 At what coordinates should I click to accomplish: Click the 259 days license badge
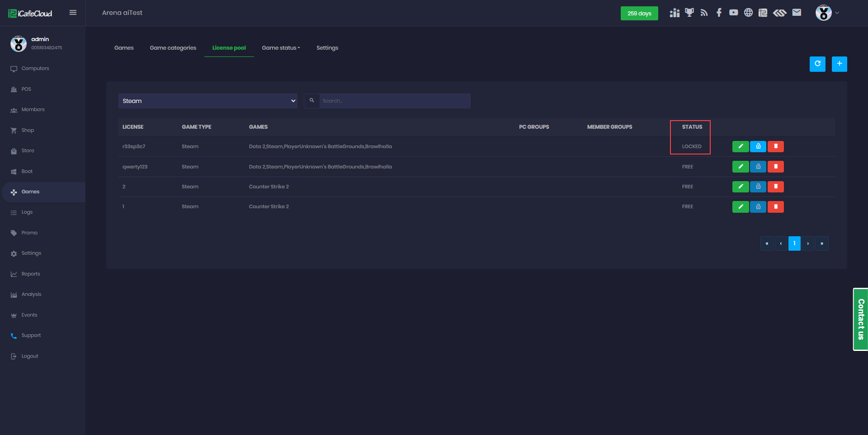[639, 13]
